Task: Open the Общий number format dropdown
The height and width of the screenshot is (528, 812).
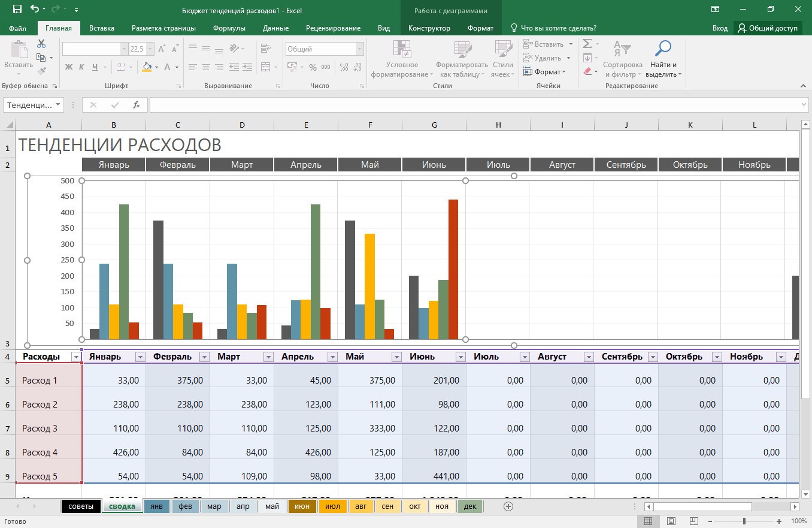Action: (360, 49)
